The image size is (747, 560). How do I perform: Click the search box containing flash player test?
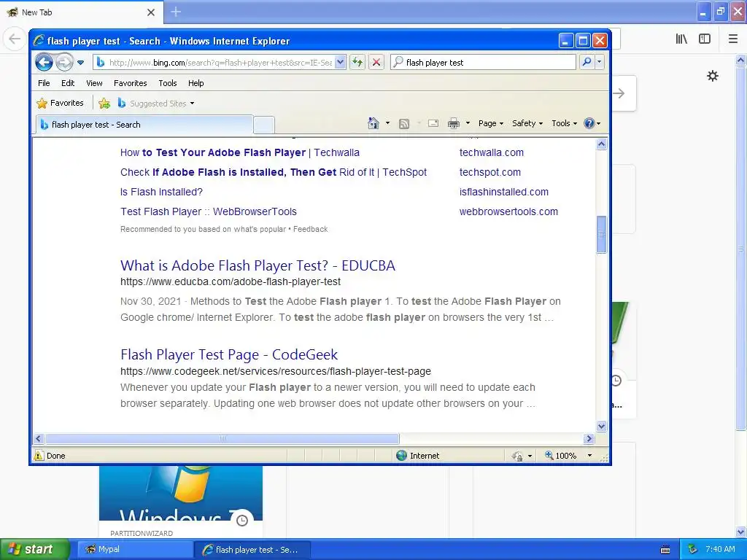(483, 63)
